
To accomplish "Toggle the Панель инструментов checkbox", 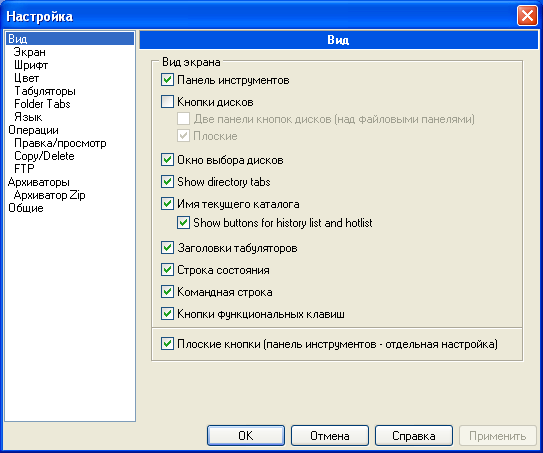I will 167,80.
